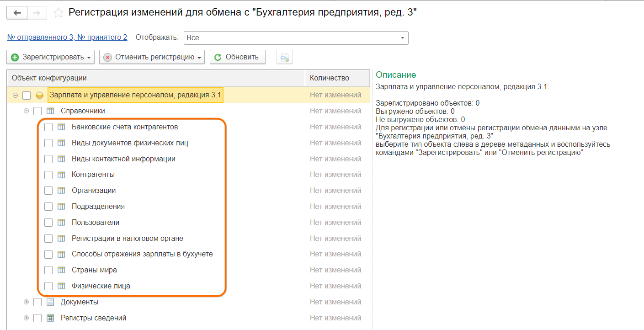644x330 pixels.
Task: Check the Страны мира checkbox
Action: click(x=48, y=270)
